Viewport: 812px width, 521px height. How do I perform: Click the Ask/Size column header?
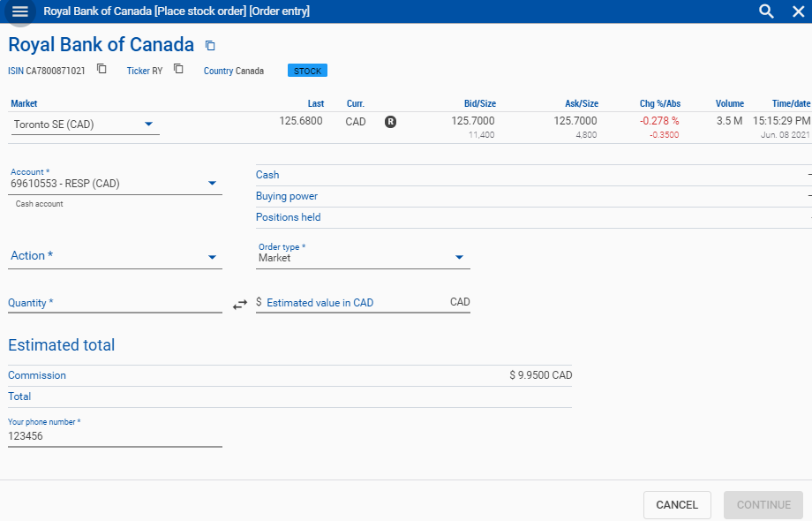pos(582,103)
